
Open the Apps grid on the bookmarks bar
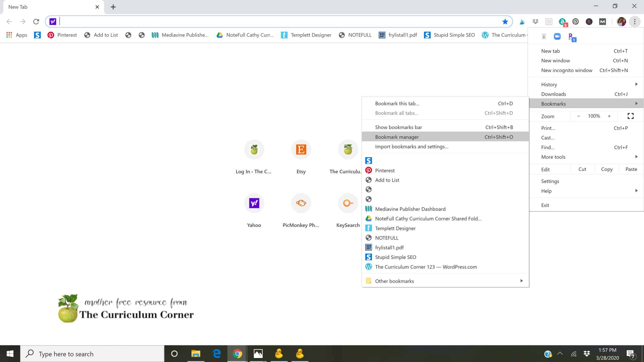[x=9, y=35]
